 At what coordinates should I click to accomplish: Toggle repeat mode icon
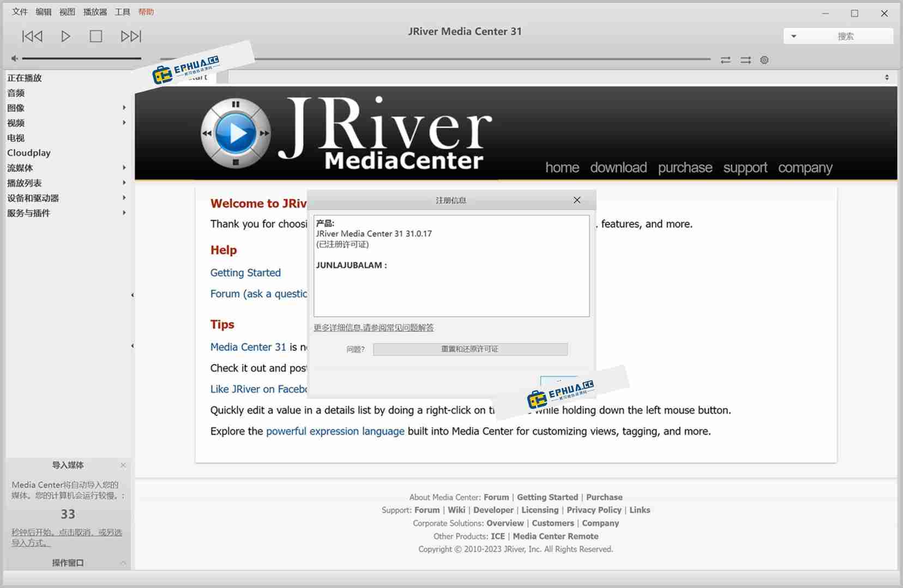point(725,60)
